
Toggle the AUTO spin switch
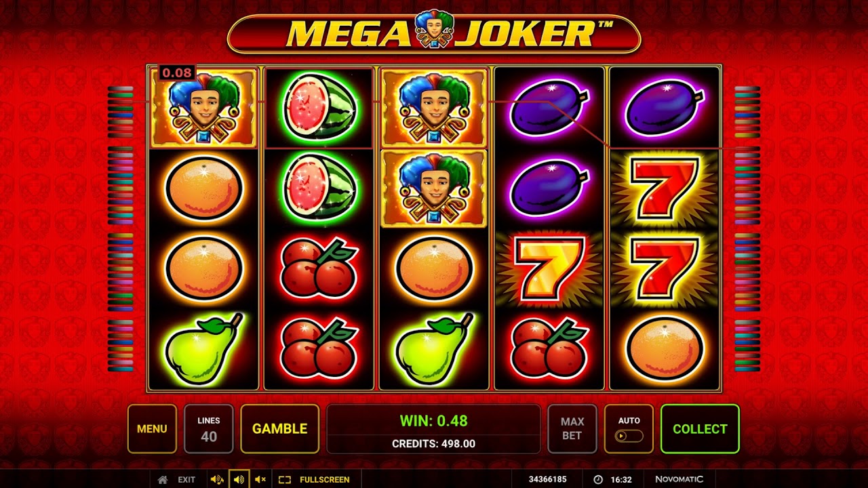[x=629, y=436]
